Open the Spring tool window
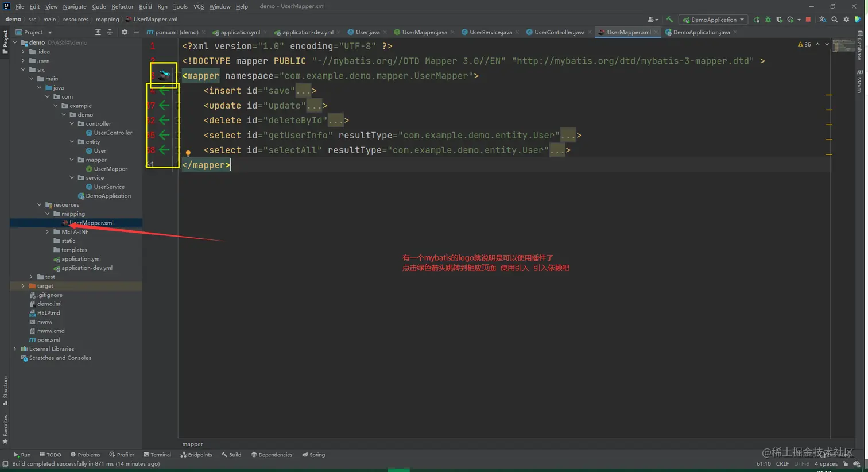 [313, 455]
